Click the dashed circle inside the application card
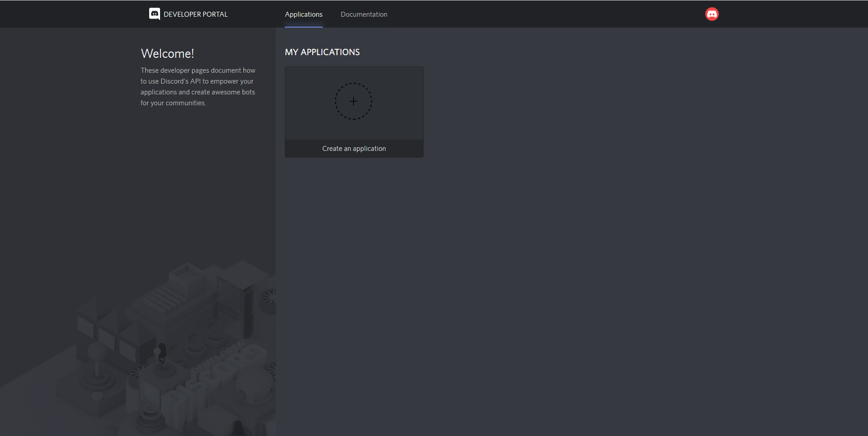This screenshot has width=868, height=436. point(354,101)
